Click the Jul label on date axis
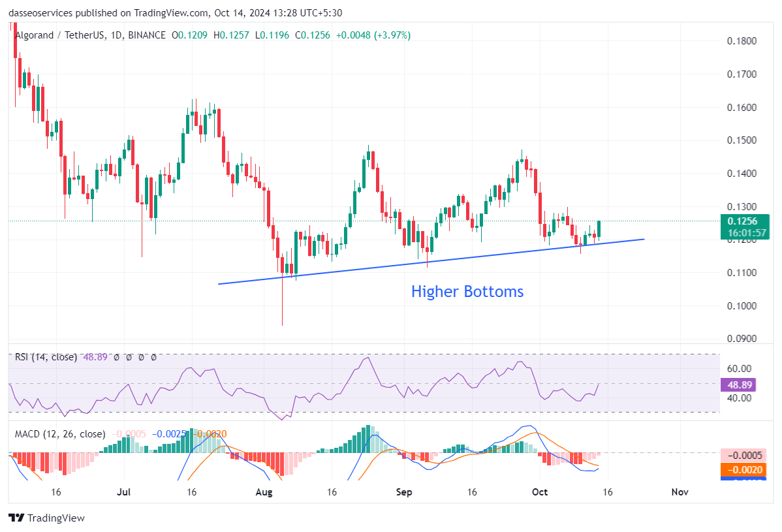Image resolution: width=782 pixels, height=532 pixels. point(124,492)
